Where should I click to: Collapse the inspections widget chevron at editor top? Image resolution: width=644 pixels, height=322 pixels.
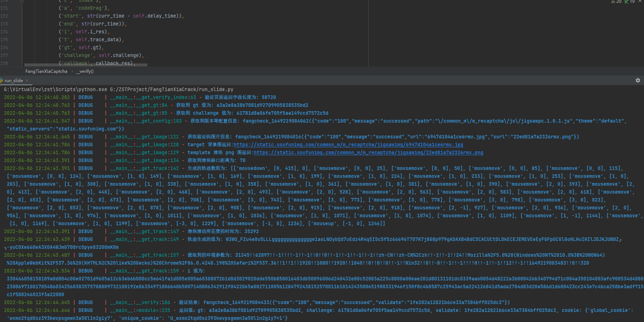pyautogui.click(x=640, y=1)
